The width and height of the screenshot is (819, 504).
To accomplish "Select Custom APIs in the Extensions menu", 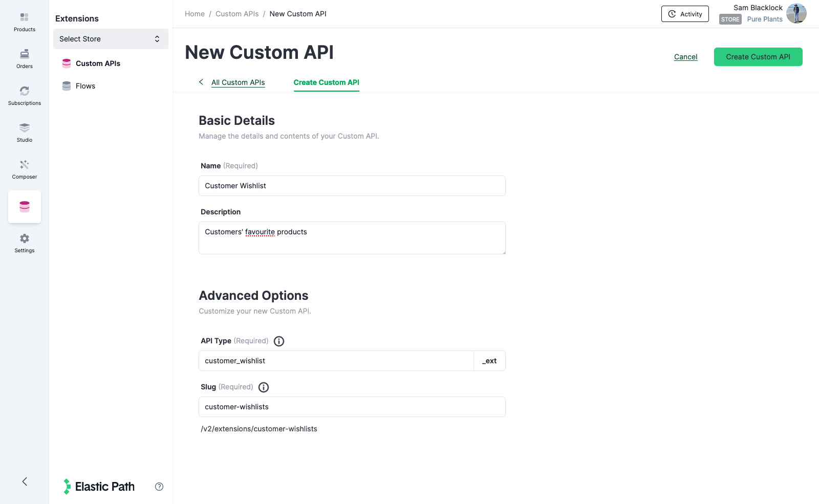I will click(x=98, y=63).
